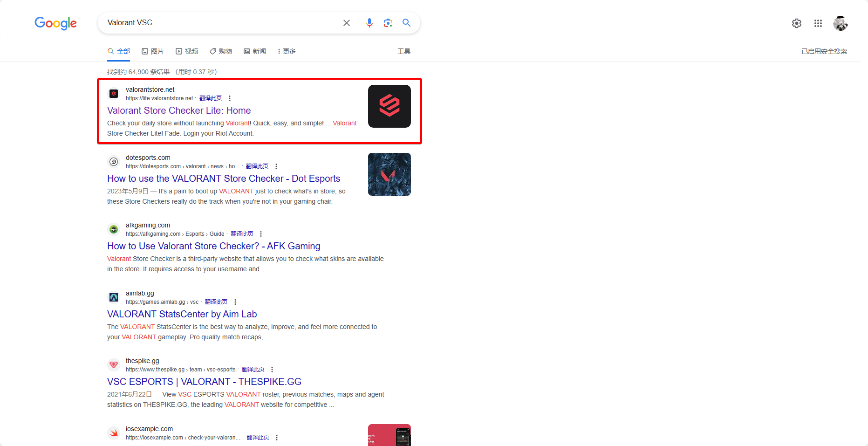
Task: Click the Dot Esports result thumbnail
Action: tap(389, 174)
